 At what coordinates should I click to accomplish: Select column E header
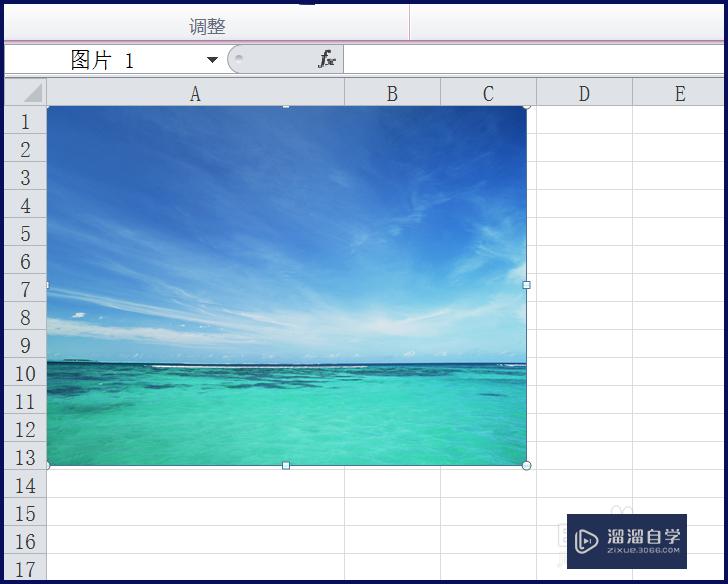click(678, 92)
